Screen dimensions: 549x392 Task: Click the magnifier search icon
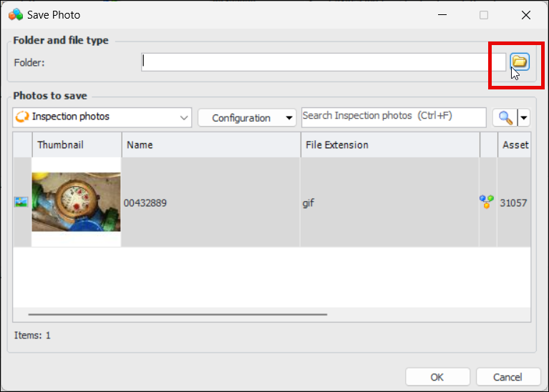[505, 118]
